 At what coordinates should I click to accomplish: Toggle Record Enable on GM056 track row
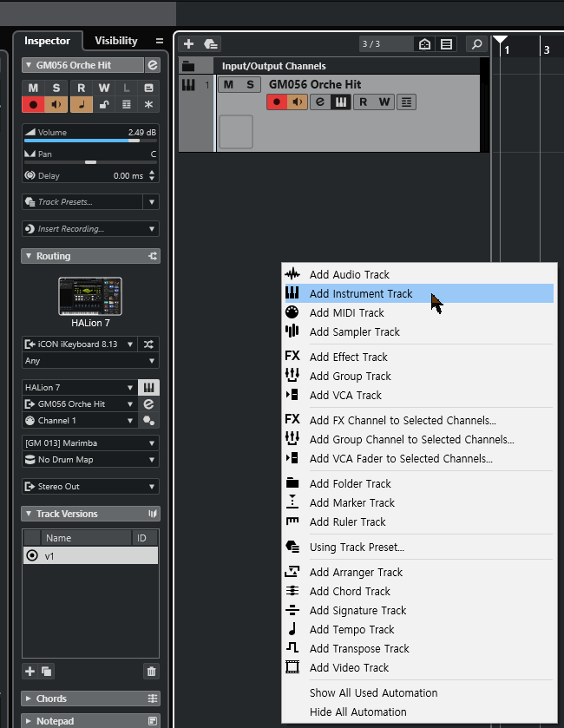(x=277, y=102)
